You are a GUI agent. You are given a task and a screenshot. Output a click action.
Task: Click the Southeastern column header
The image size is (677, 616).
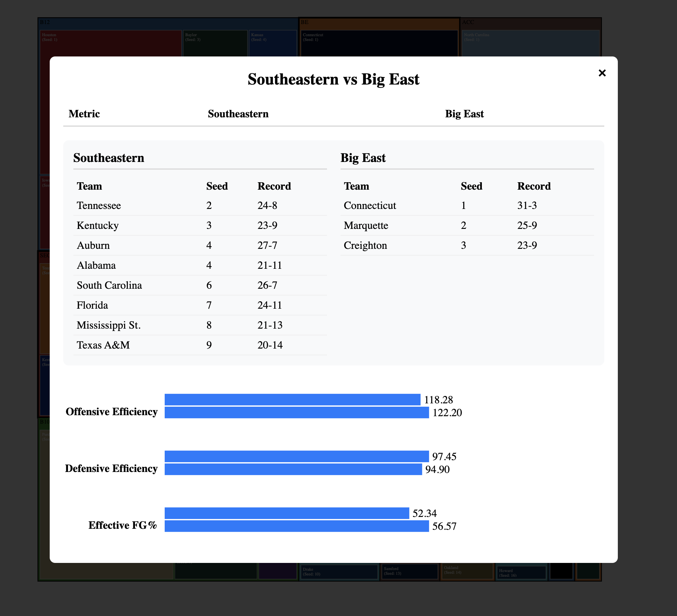point(238,114)
